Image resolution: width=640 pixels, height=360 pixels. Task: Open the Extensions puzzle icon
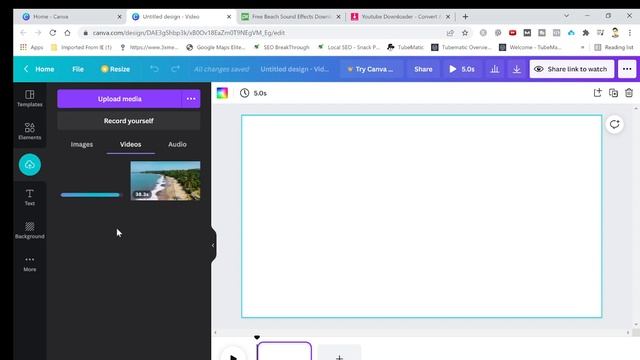[586, 33]
